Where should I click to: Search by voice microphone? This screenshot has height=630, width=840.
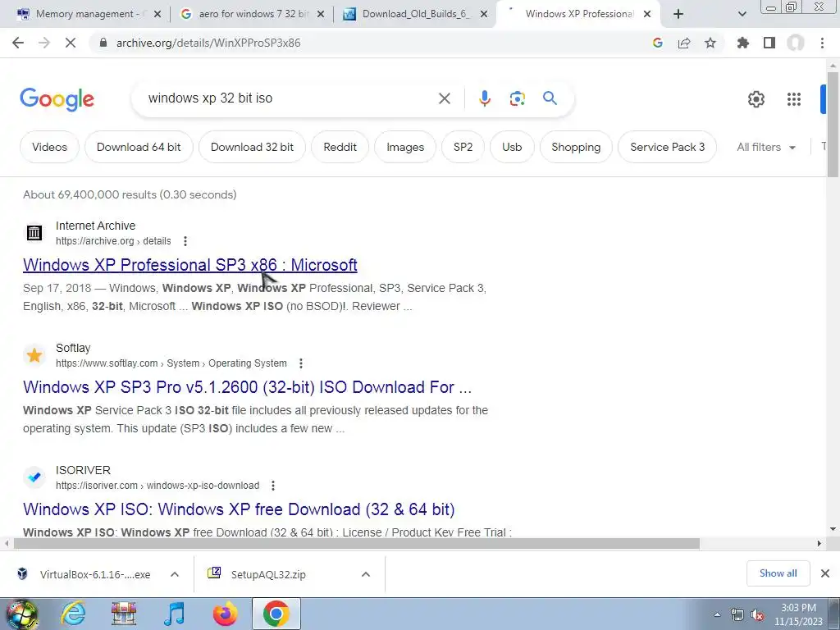pos(484,98)
